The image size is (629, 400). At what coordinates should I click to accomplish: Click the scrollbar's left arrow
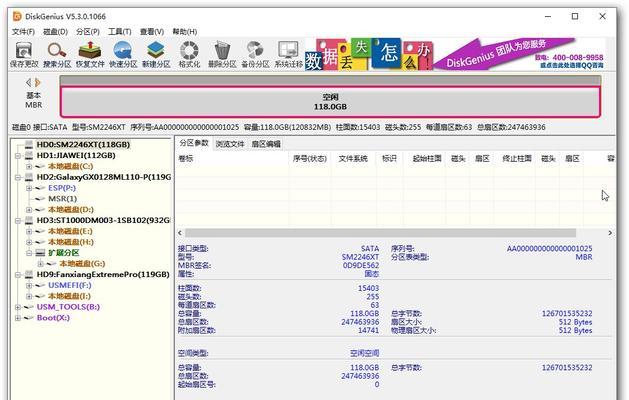180,233
